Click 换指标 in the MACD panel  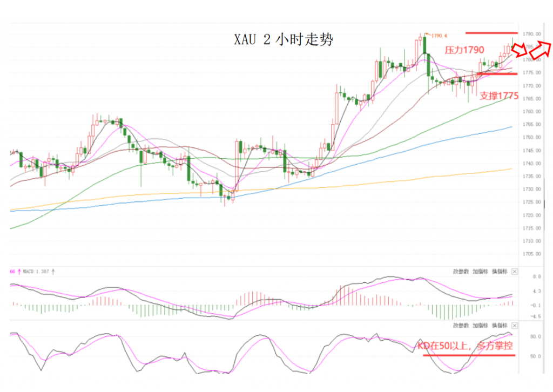[500, 272]
